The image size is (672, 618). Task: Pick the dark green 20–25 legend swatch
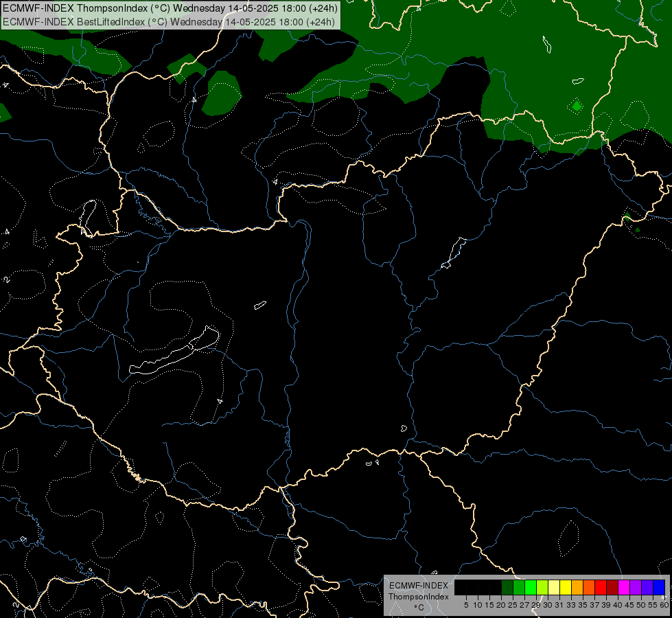tap(507, 587)
